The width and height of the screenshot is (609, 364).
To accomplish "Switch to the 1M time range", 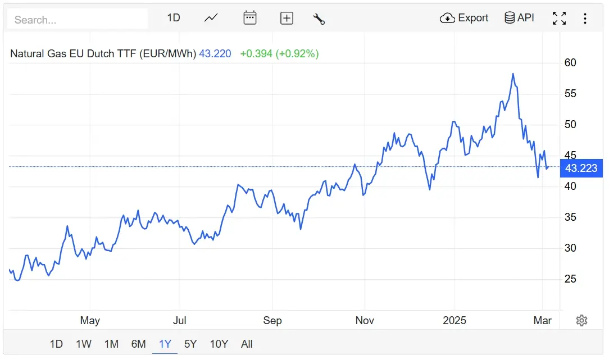I will coord(111,344).
